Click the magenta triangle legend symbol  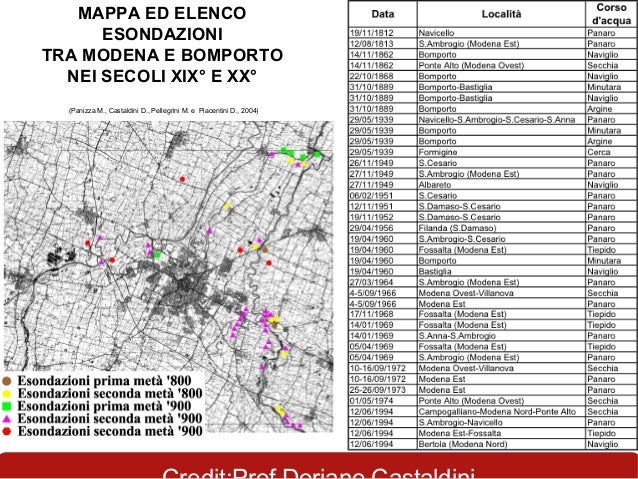[x=7, y=419]
